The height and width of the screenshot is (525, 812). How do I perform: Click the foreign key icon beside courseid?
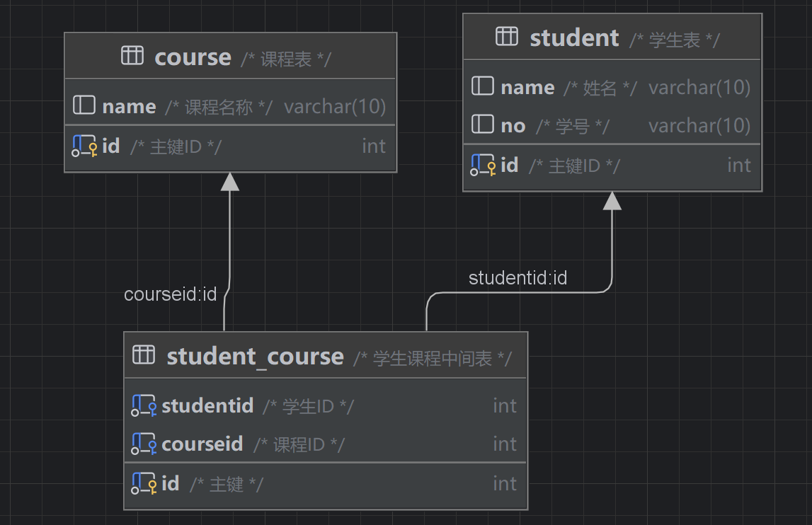(x=144, y=444)
